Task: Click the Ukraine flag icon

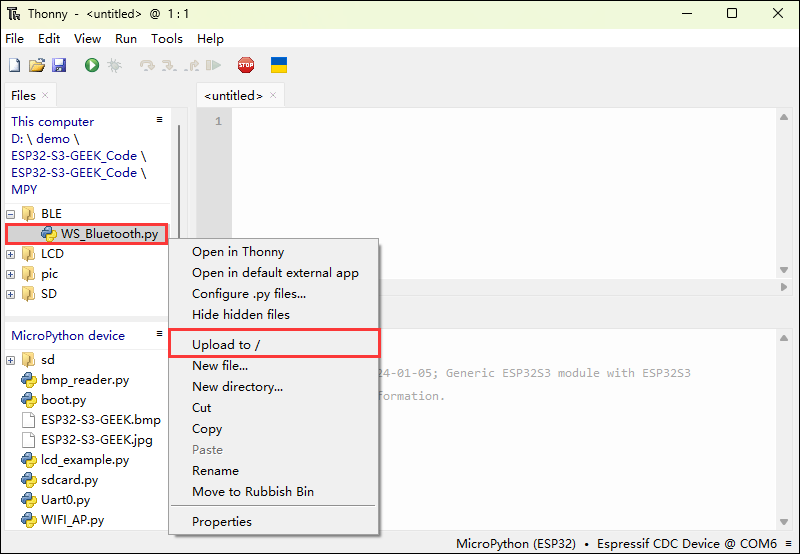Action: (279, 65)
